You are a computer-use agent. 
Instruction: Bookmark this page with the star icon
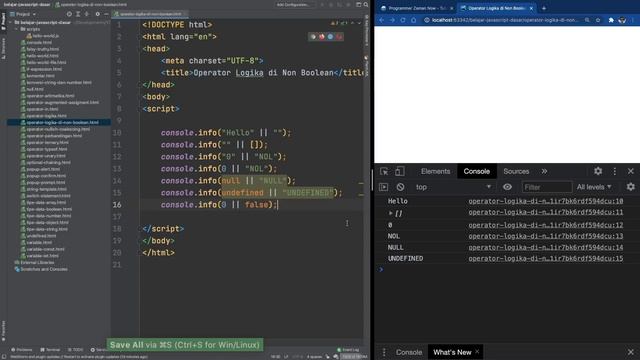pos(598,20)
